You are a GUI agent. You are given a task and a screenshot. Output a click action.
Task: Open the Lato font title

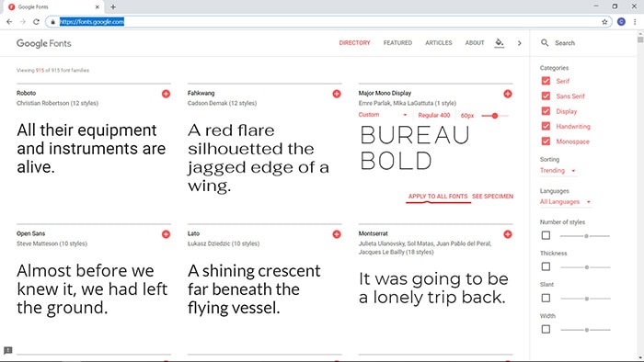(x=193, y=233)
